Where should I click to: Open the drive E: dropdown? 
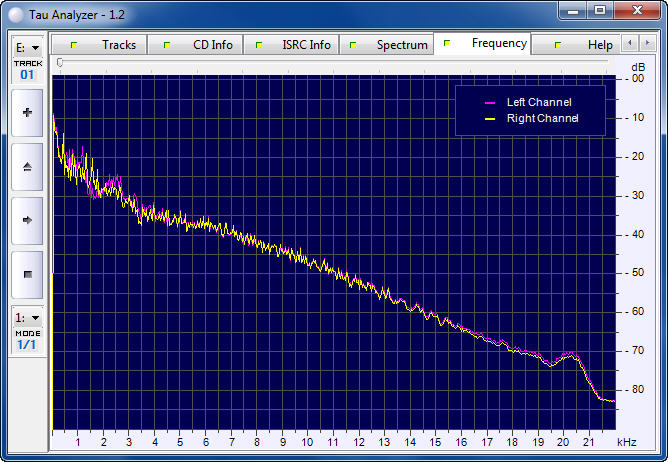27,47
